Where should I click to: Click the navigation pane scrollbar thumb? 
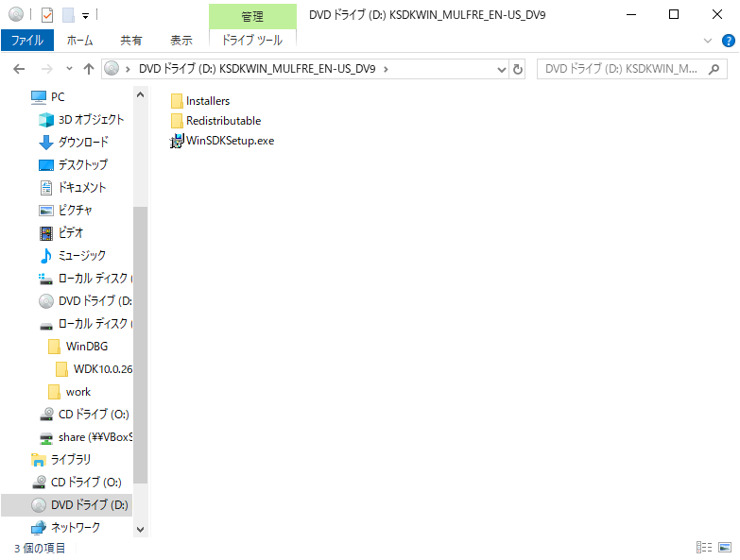click(140, 345)
